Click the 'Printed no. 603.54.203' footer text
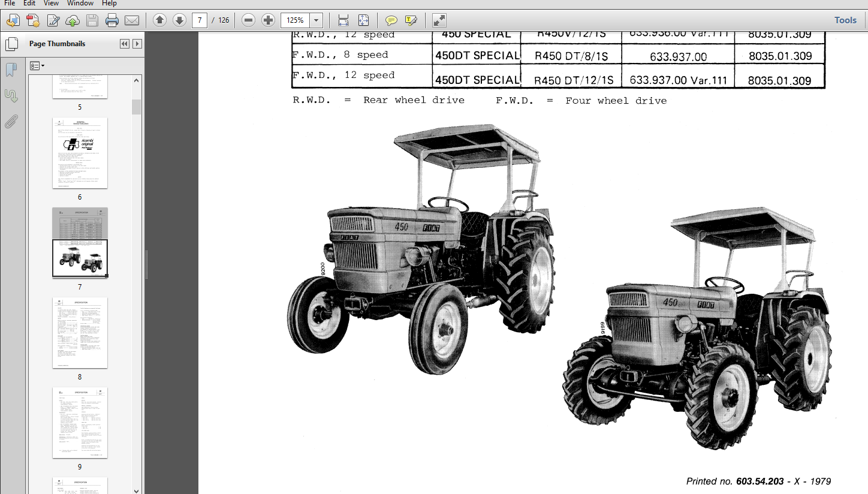Screen dimensions: 868x494 [734, 481]
